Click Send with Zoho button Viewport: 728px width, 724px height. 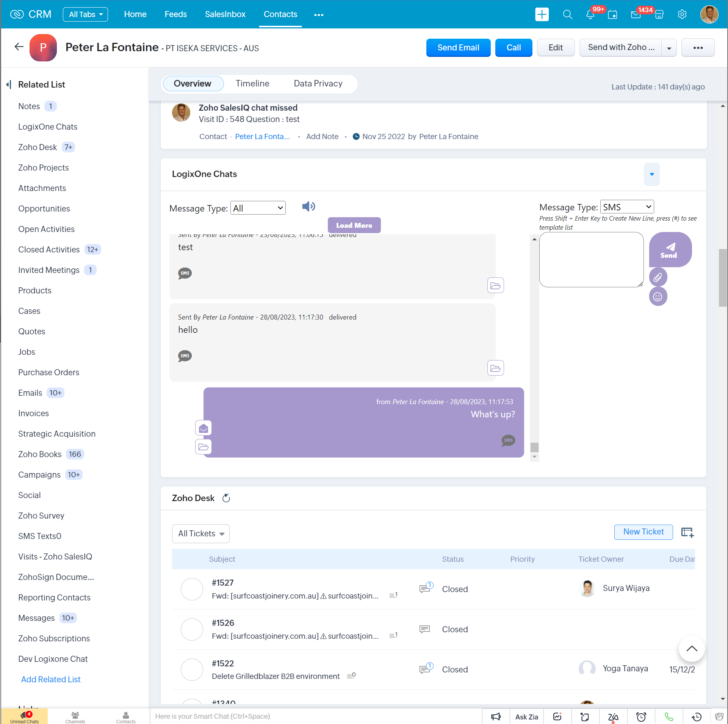click(x=621, y=47)
